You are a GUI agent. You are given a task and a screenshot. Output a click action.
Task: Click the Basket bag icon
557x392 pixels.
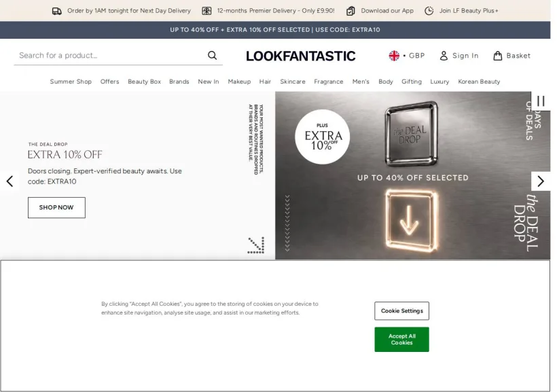(x=498, y=56)
